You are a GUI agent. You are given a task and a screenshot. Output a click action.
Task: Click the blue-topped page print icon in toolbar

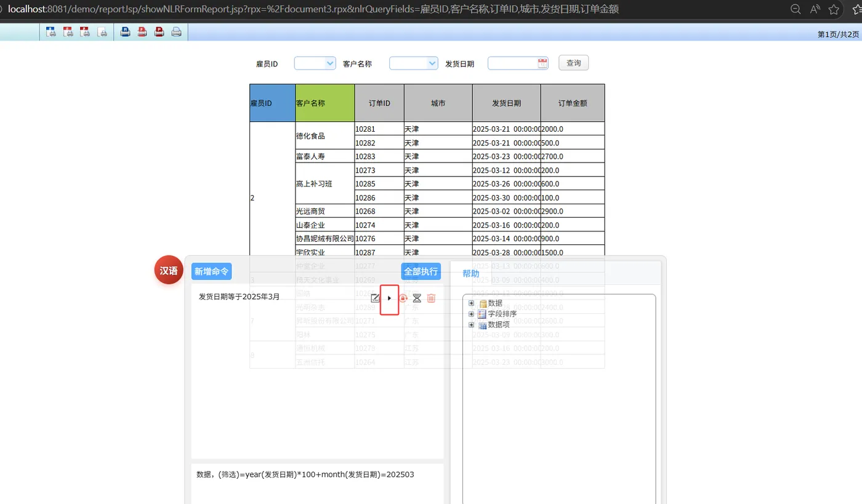[x=51, y=31]
